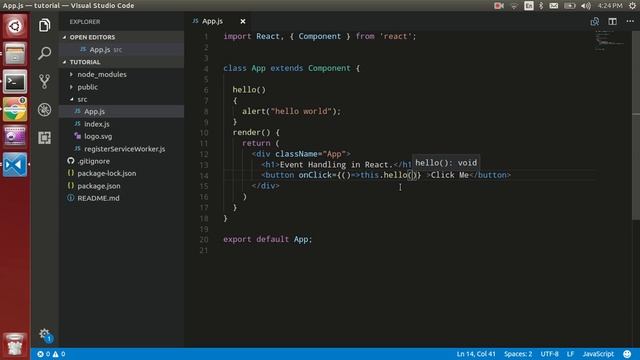Click the keyboard layout indicator in top panel
The image size is (640, 360).
(529, 6)
